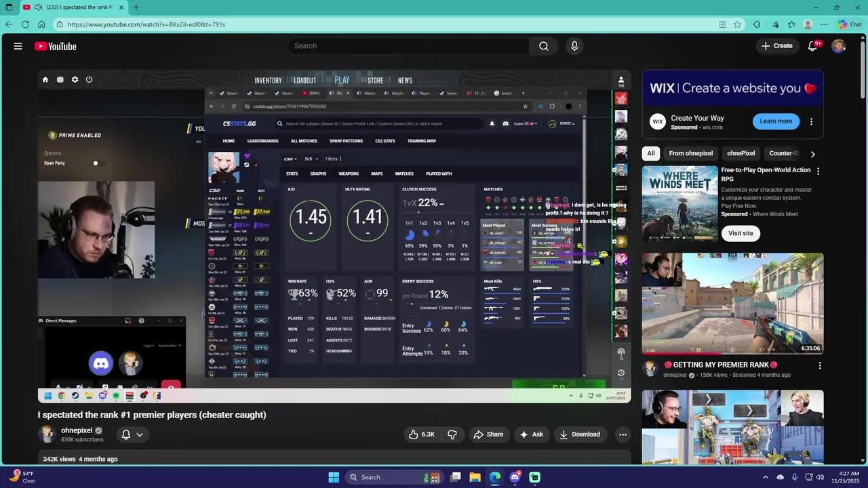Screen dimensions: 868x488
Task: Click the Ask button
Action: pyautogui.click(x=532, y=434)
